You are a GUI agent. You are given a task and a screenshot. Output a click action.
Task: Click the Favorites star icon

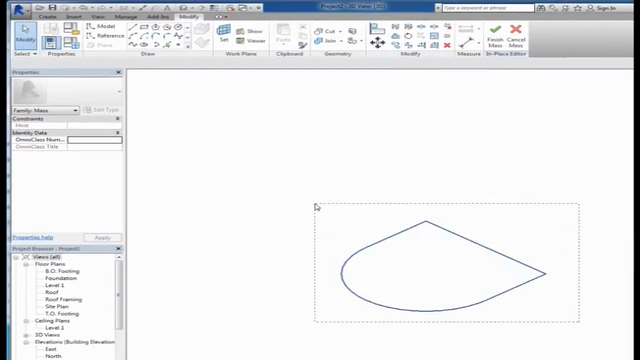coord(578,8)
